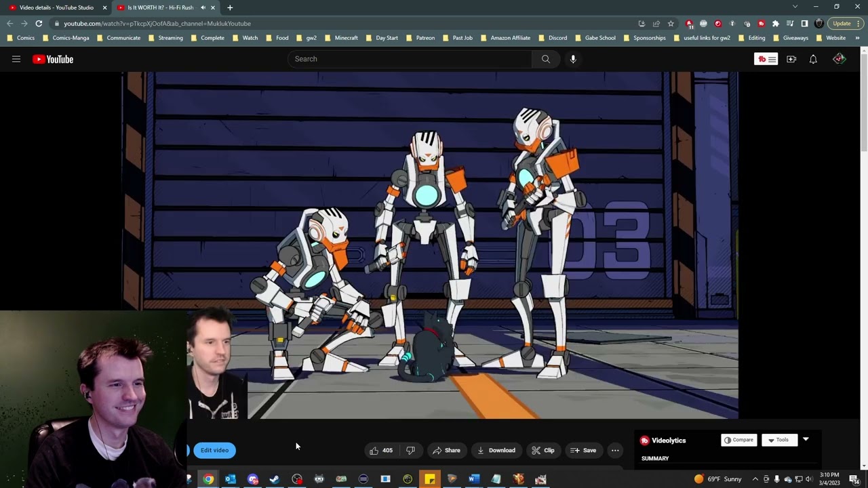
Task: Share this page via the address bar icon
Action: click(656, 24)
